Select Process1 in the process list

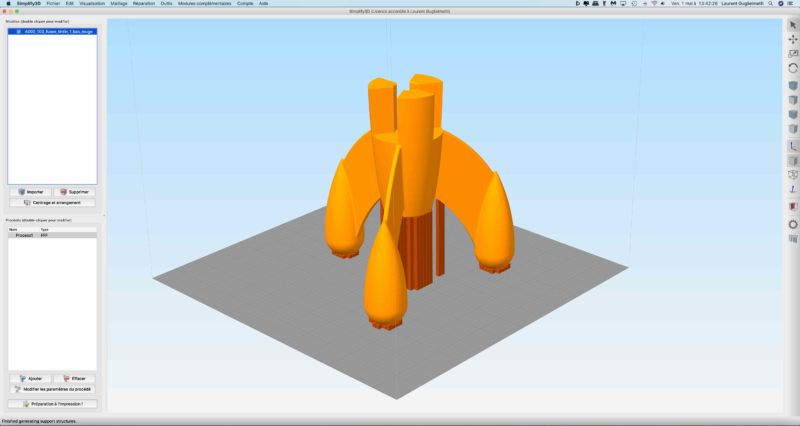22,234
